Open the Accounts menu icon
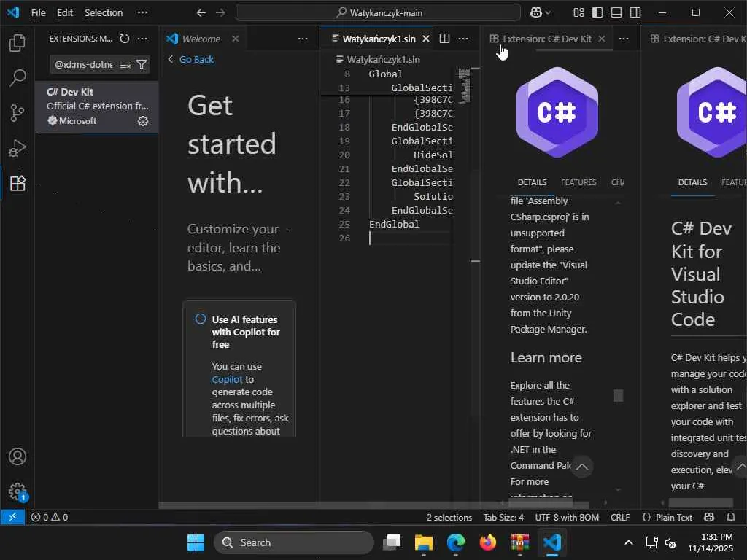Screen dimensions: 747x560 point(18,456)
